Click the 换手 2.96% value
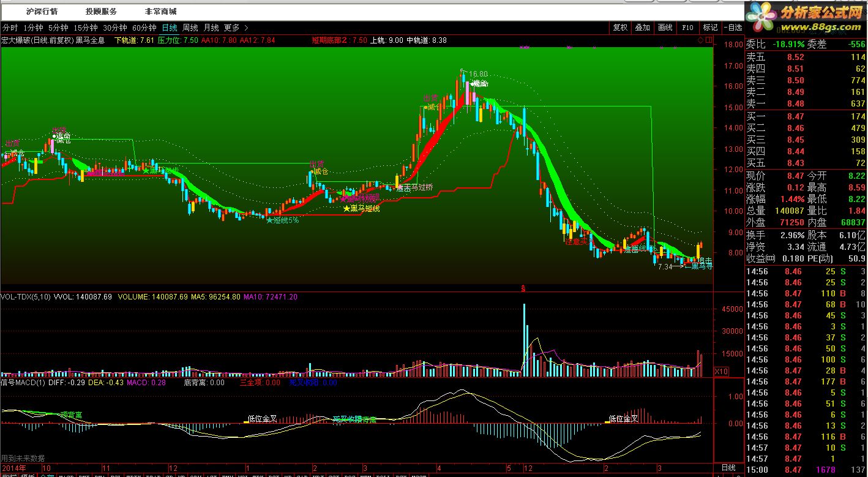 click(x=792, y=235)
